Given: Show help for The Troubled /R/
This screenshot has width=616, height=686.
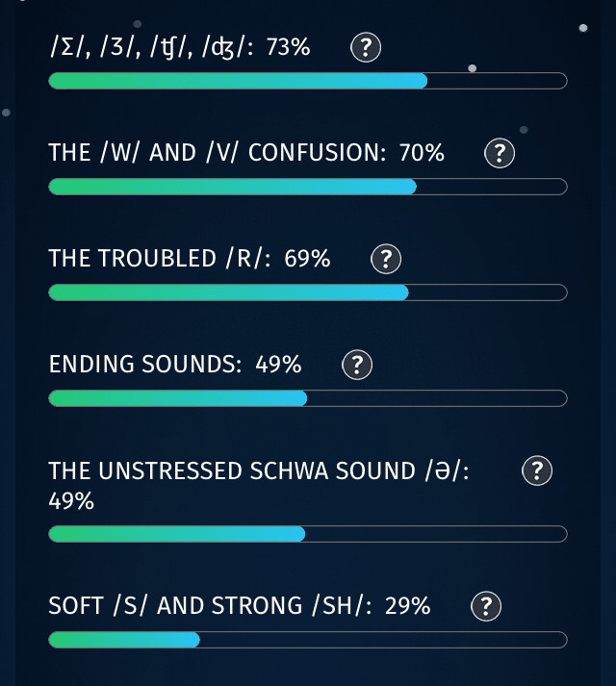Looking at the screenshot, I should pyautogui.click(x=386, y=259).
